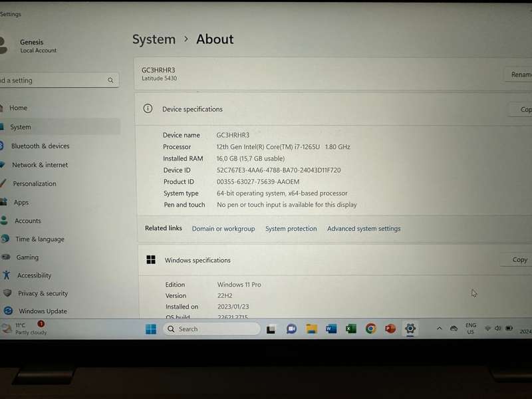Launch Microsoft Word from the taskbar
The image size is (532, 399).
click(x=331, y=329)
